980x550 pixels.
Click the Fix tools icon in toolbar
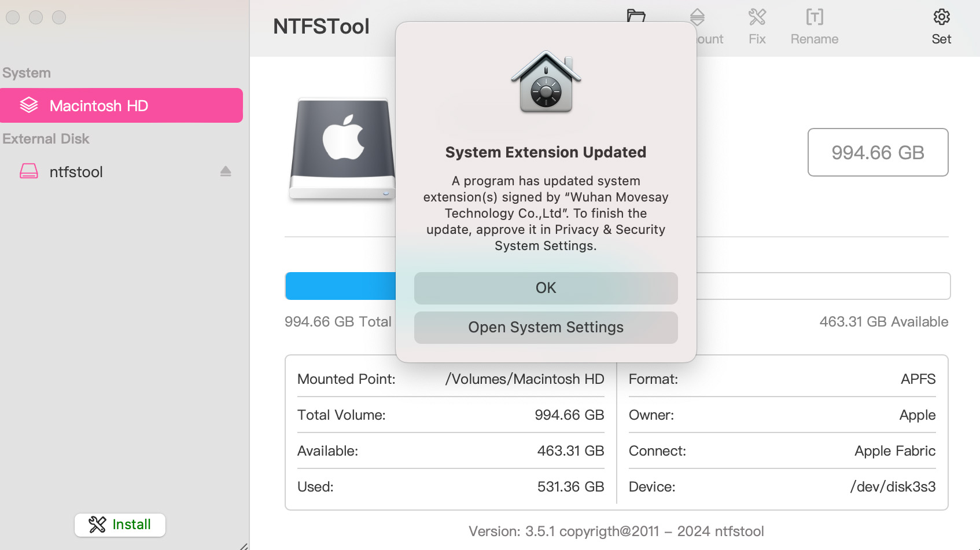(757, 18)
